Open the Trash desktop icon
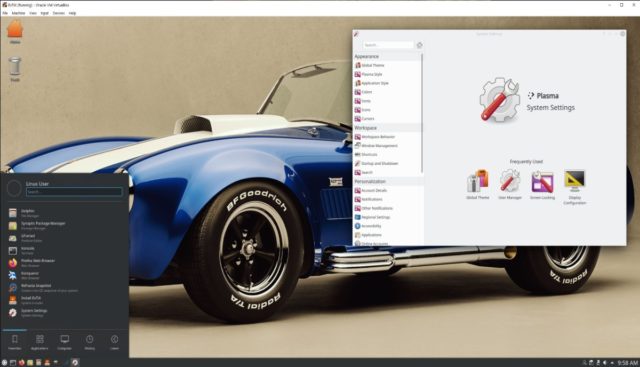Image resolution: width=640 pixels, height=367 pixels. [15, 69]
